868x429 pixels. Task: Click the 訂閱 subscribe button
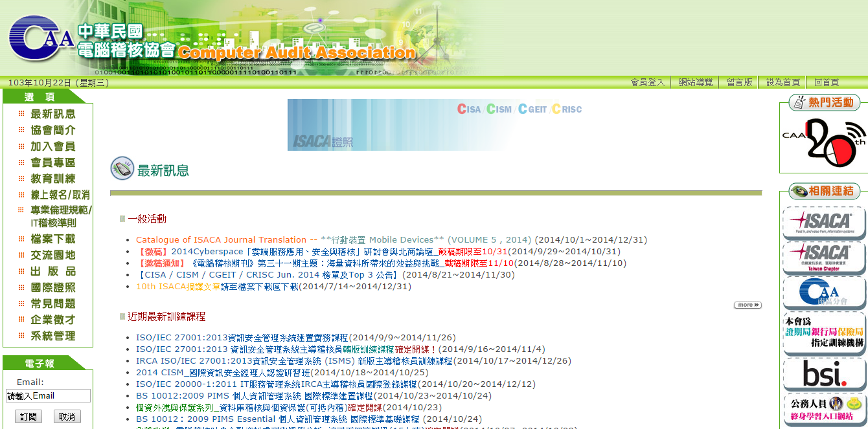(x=28, y=417)
